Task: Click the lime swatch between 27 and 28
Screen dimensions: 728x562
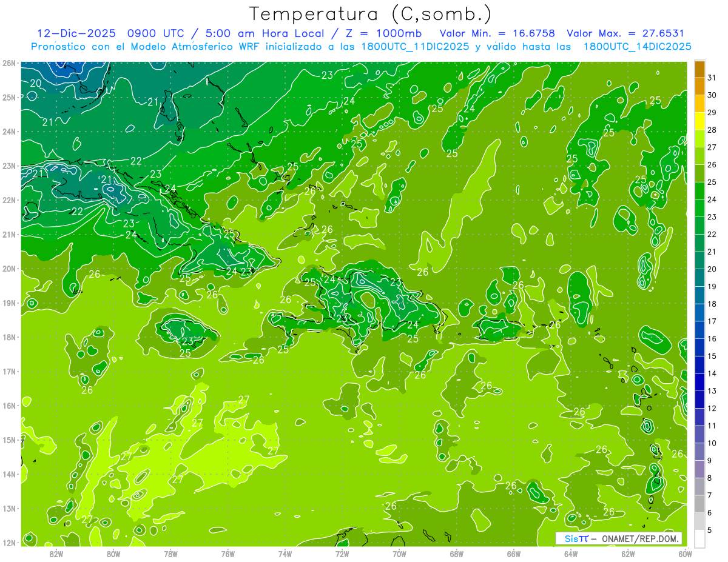Action: click(699, 139)
